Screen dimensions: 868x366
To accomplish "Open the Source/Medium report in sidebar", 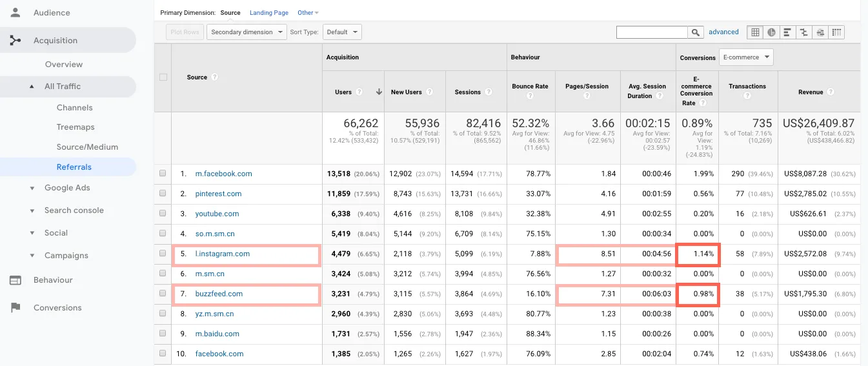I will click(x=87, y=147).
